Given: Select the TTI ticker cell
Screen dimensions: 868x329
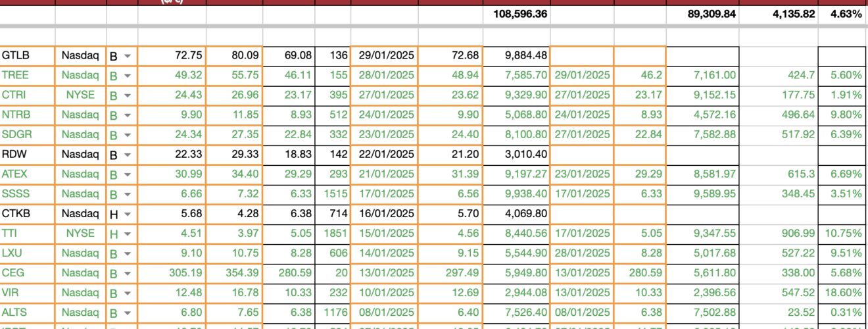Looking at the screenshot, I should [x=28, y=234].
